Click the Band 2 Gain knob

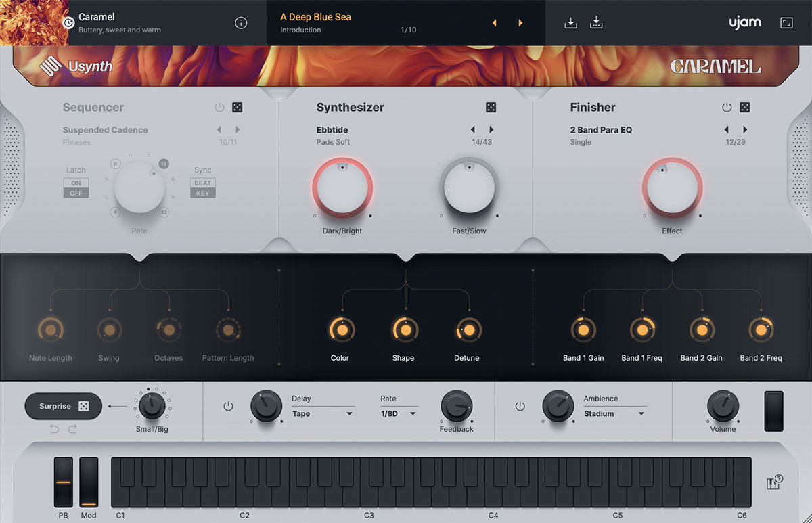point(702,330)
